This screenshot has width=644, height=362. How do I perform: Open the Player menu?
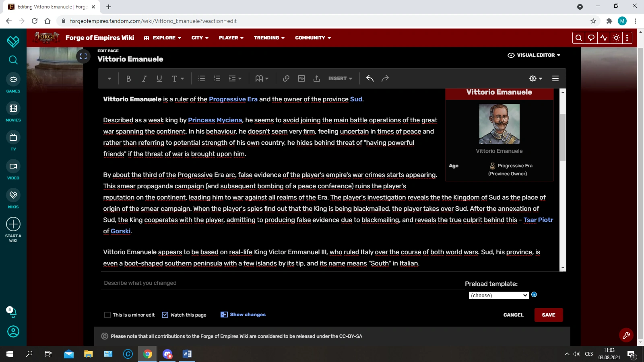231,38
